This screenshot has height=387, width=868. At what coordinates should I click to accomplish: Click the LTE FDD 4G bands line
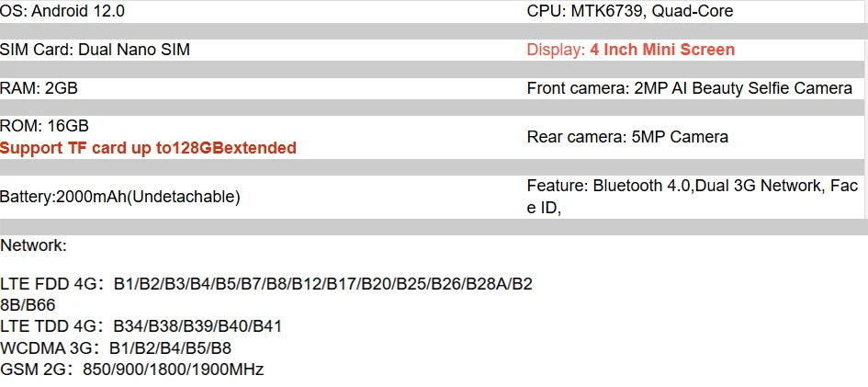266,284
